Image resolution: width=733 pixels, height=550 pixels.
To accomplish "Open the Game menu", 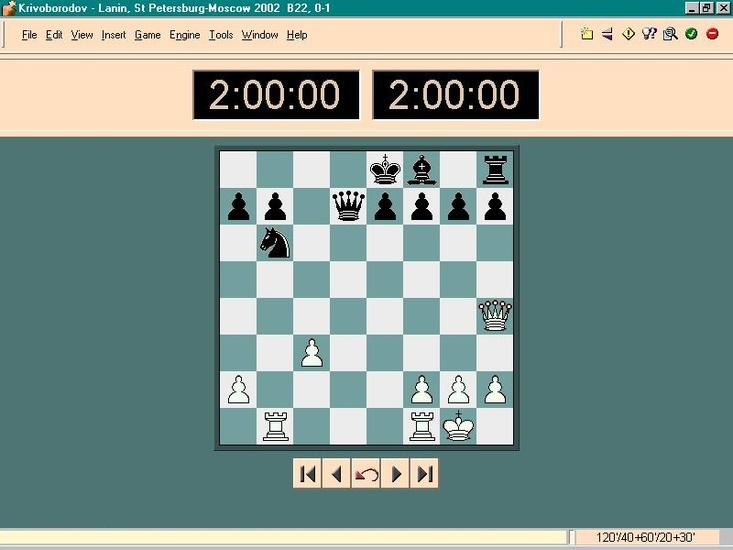I will point(147,35).
